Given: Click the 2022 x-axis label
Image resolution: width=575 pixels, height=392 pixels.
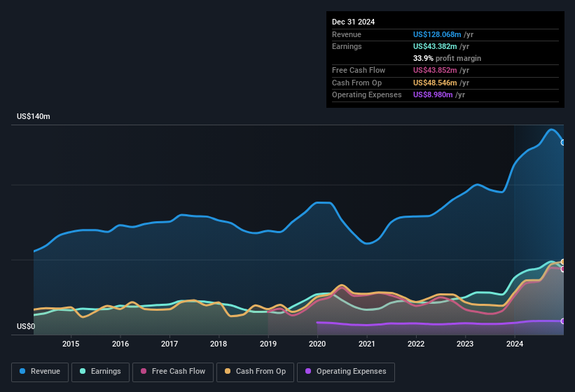Looking at the screenshot, I should [416, 344].
